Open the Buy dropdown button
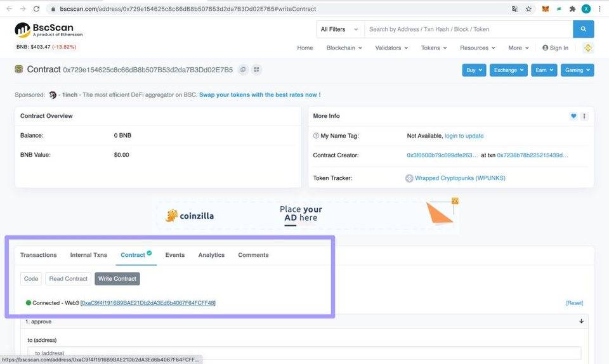The image size is (609, 364). coord(474,70)
